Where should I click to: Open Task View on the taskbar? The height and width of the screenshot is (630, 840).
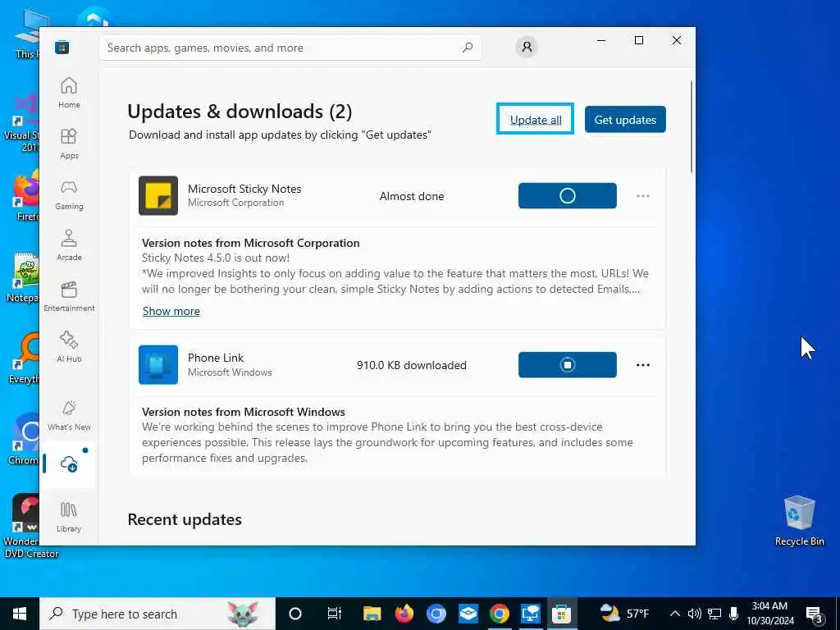(335, 614)
